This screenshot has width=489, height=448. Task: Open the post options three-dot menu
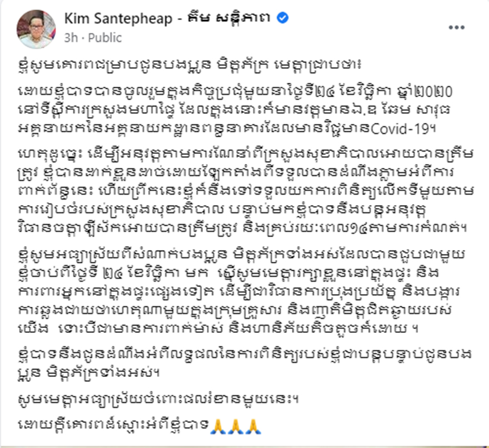coord(457,28)
